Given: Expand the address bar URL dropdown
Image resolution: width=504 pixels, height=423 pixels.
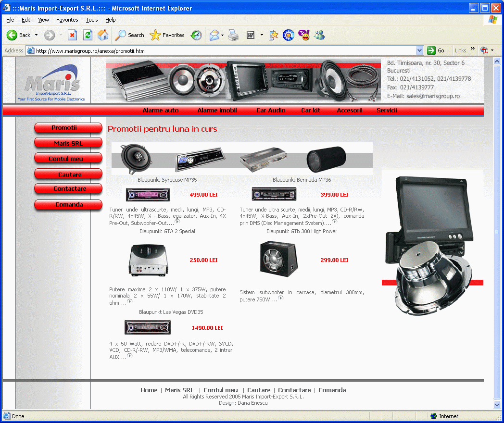Looking at the screenshot, I should pyautogui.click(x=419, y=50).
